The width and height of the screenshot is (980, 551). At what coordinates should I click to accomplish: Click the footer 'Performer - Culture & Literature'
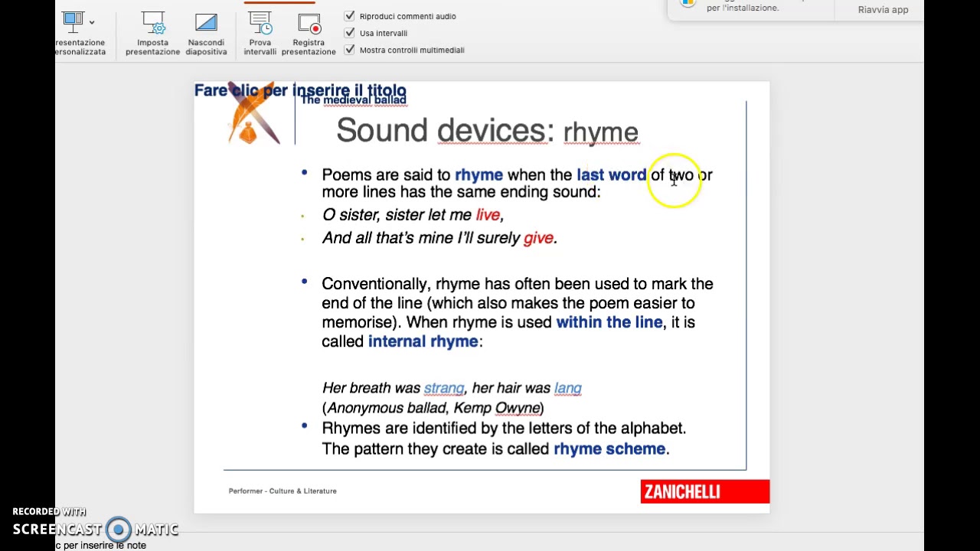(x=283, y=491)
